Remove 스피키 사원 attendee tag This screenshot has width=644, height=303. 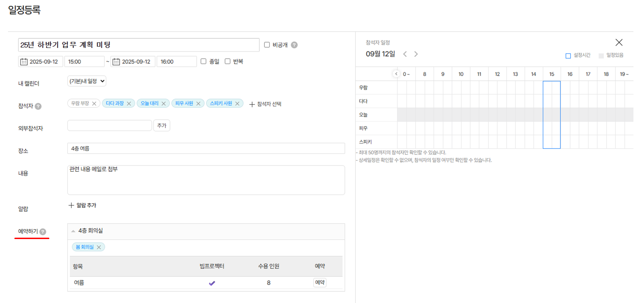point(237,104)
